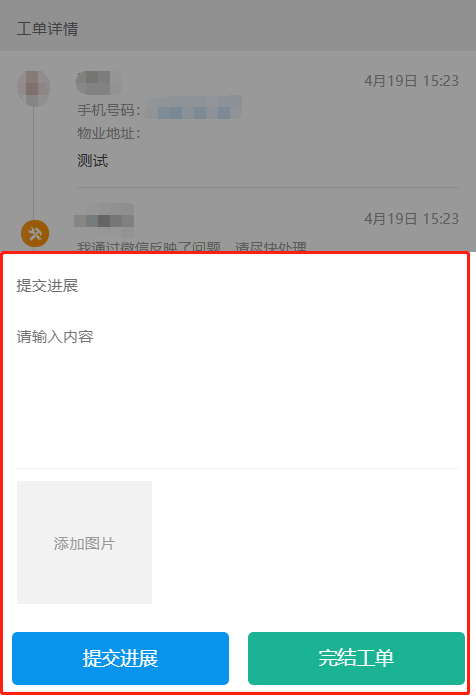
Task: Click the 物业地址 label
Action: tap(109, 133)
